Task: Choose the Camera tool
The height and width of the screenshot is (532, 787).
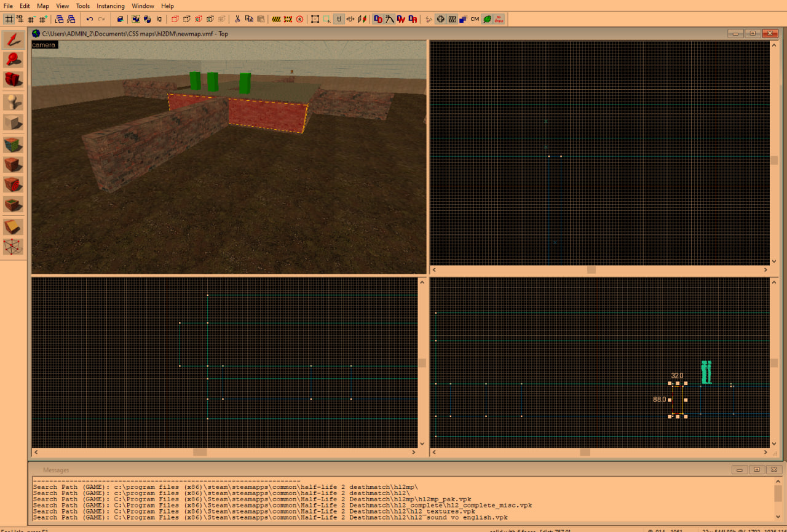Action: coord(13,79)
